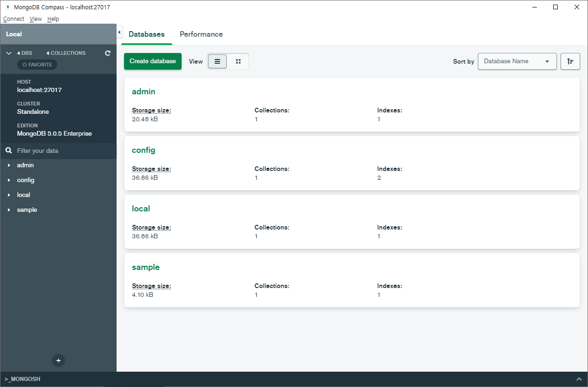This screenshot has height=387, width=588.
Task: Open the _MONGOSH shell bar
Action: point(294,379)
